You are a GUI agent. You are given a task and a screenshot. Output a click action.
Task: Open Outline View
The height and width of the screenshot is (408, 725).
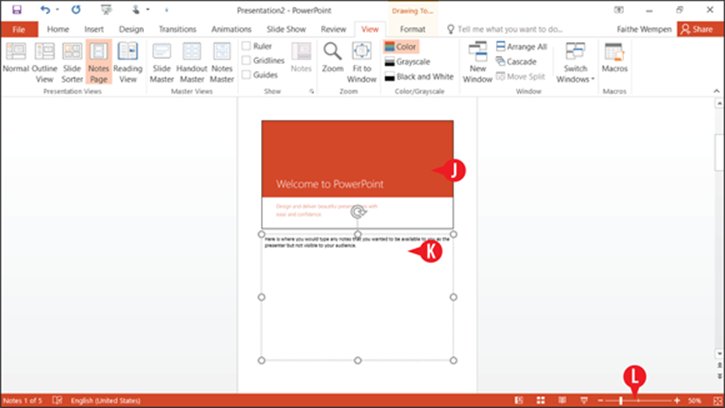(44, 62)
